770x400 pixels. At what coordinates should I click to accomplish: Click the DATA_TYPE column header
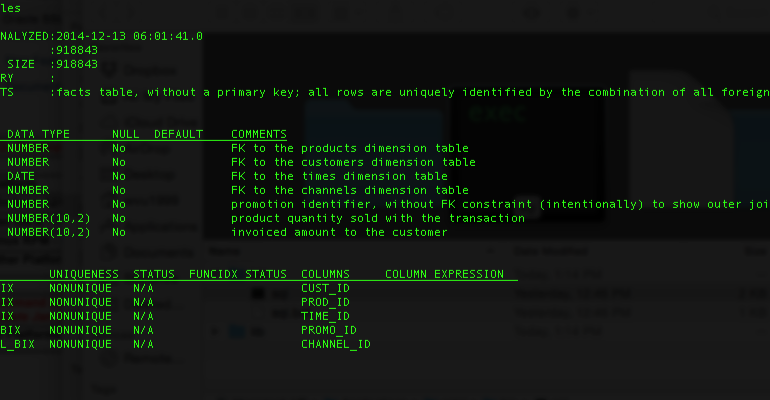pos(38,134)
